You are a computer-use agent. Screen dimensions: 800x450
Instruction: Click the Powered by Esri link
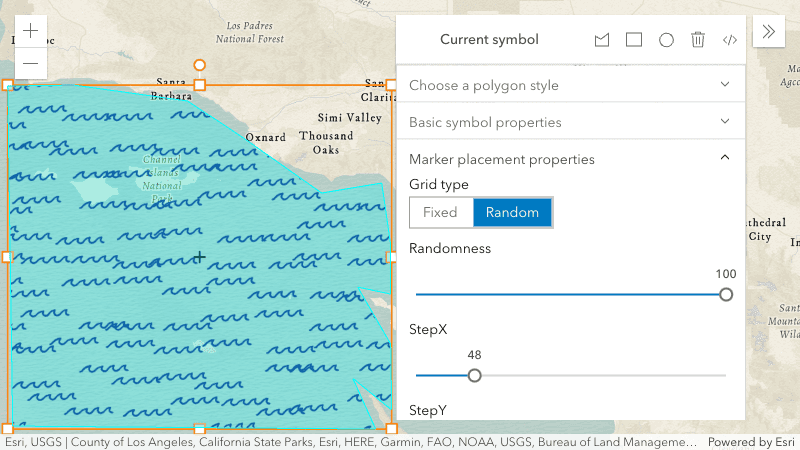[x=752, y=442]
